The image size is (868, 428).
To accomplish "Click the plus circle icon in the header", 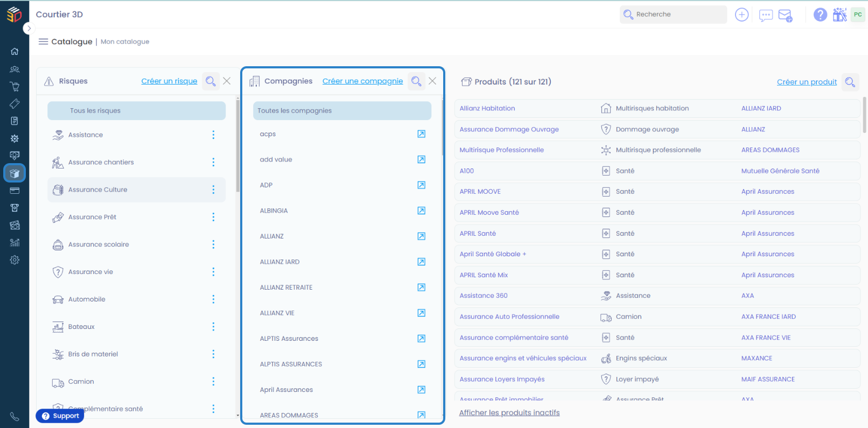I will [742, 15].
